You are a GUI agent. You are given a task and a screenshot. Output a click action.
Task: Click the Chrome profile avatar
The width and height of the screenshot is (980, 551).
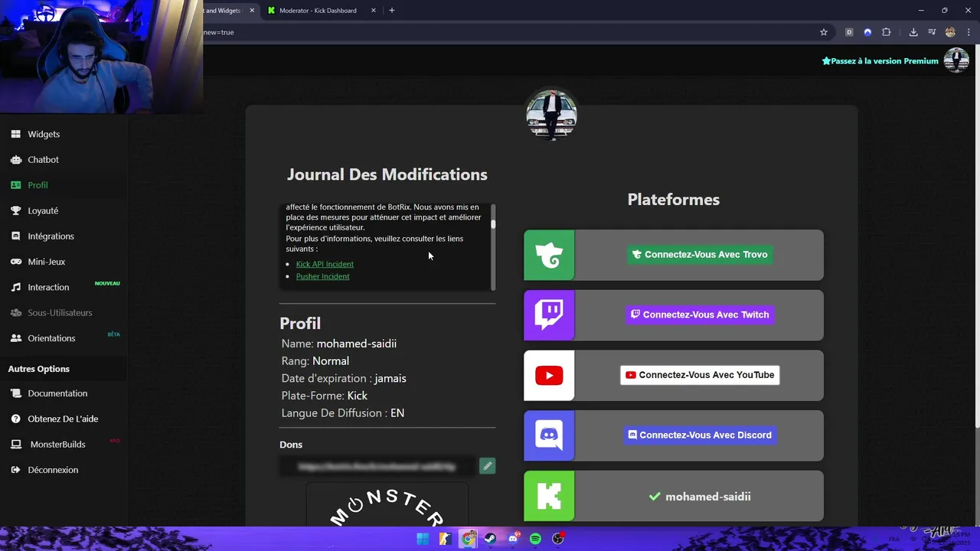point(950,32)
